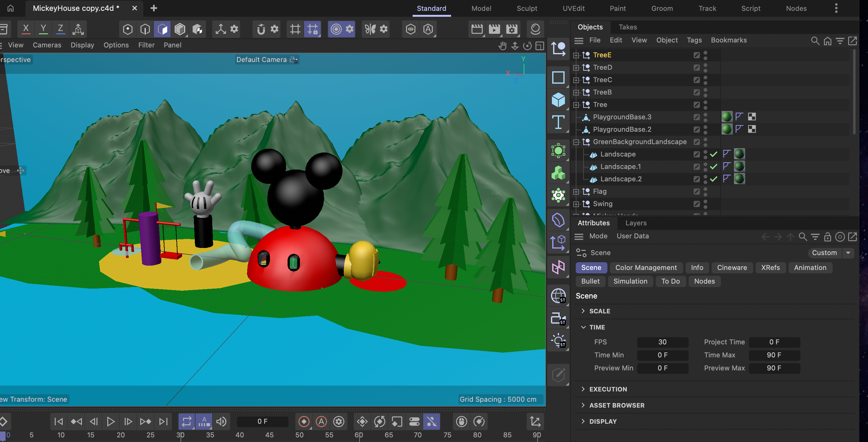Open Render to Picture Viewer icon
Screen dimensions: 868x442
click(x=494, y=29)
